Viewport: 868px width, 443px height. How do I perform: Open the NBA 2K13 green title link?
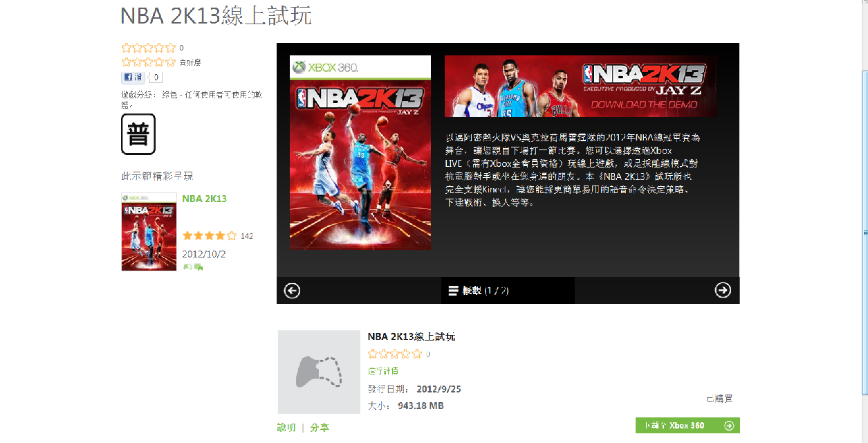pyautogui.click(x=204, y=199)
